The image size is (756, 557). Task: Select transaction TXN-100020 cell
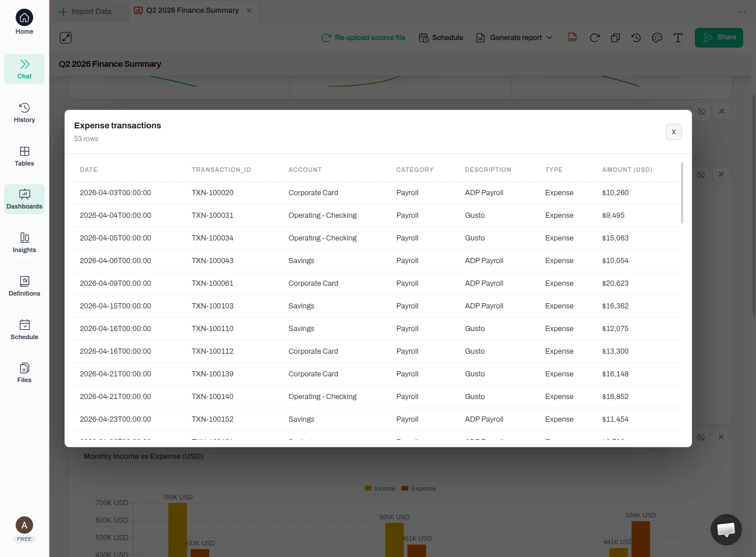(213, 193)
